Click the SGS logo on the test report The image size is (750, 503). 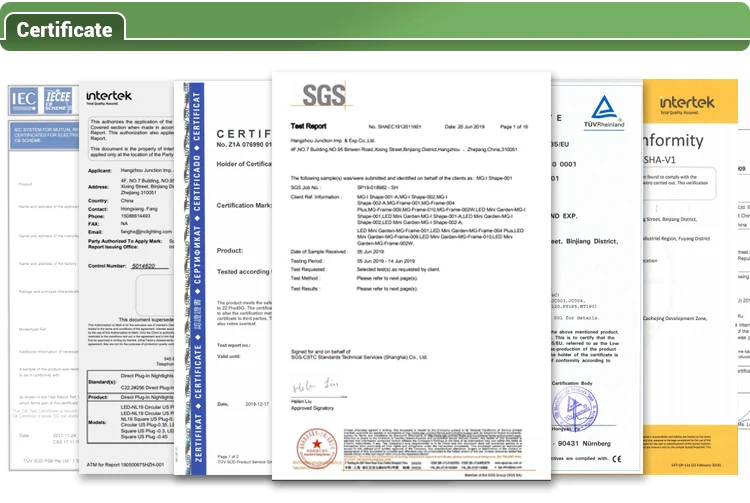[x=324, y=95]
